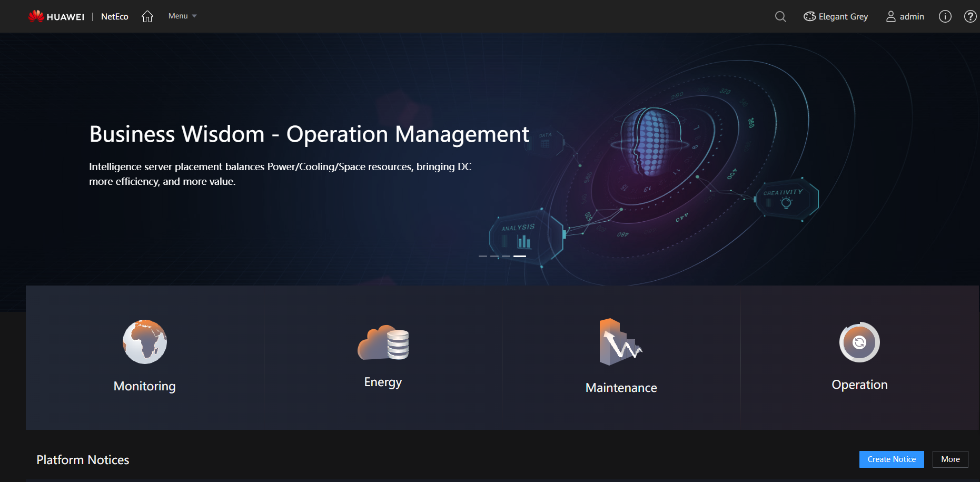Click the Create Notice button
This screenshot has height=482, width=980.
pyautogui.click(x=892, y=459)
